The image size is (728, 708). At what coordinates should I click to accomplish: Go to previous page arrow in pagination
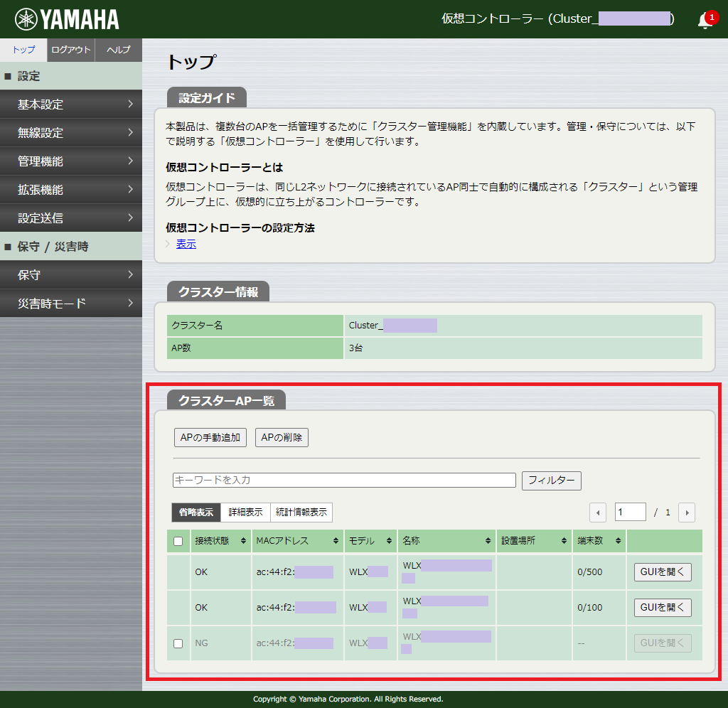coord(598,513)
